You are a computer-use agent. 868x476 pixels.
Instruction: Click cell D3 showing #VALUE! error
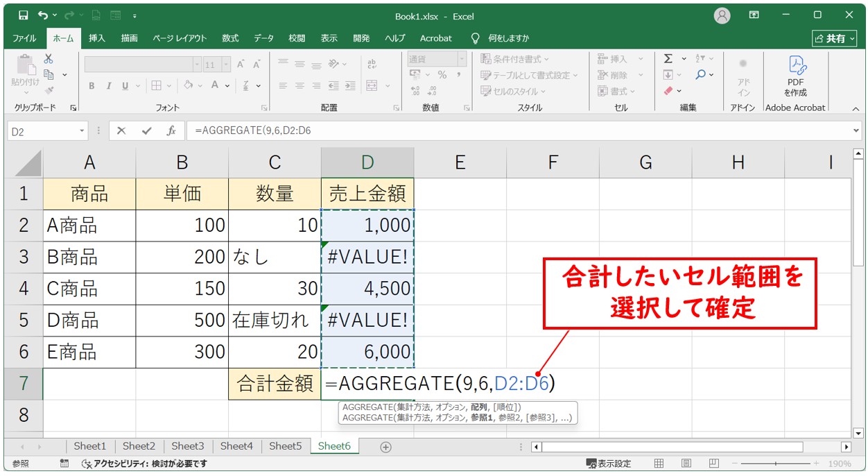pos(367,257)
